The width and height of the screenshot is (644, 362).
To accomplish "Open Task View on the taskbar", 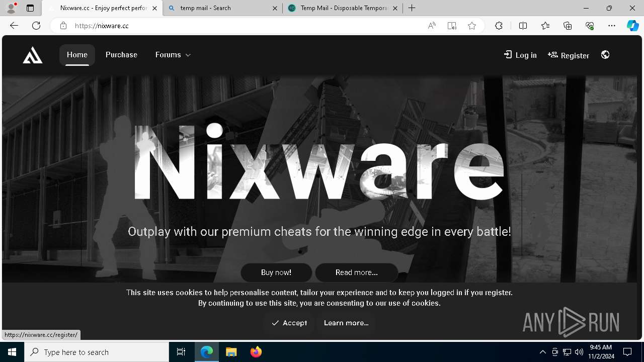I will [181, 352].
